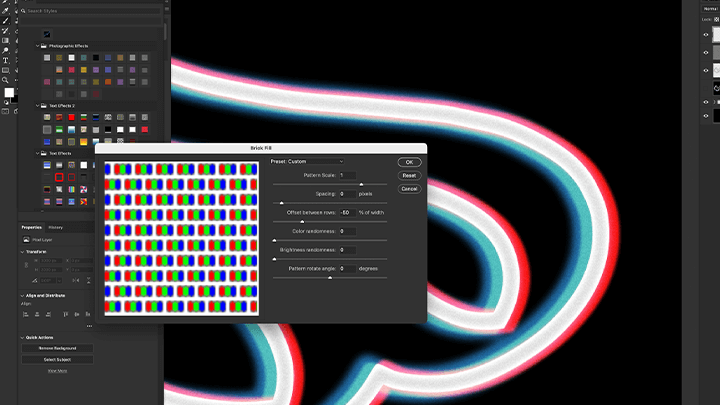Switch to the History tab
Screen dimensions: 720x405
tap(56, 227)
